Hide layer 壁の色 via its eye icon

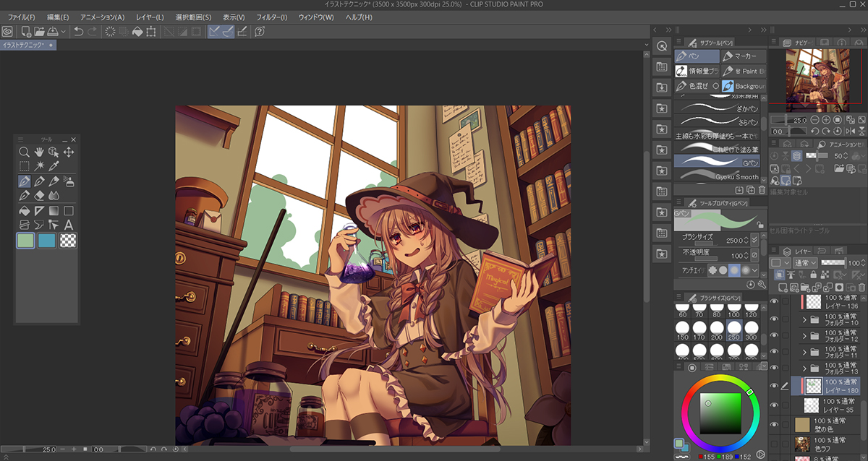[x=775, y=424]
